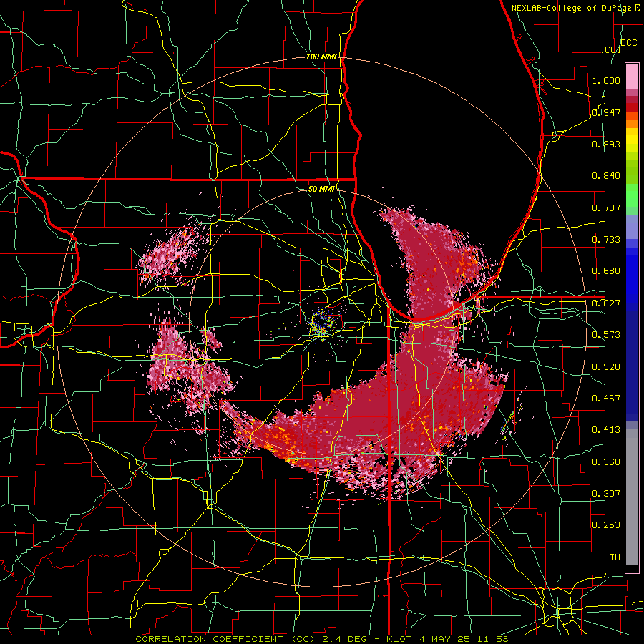The width and height of the screenshot is (644, 644).
Task: Pick the light pink swatch at the color bar top
Action: (632, 76)
